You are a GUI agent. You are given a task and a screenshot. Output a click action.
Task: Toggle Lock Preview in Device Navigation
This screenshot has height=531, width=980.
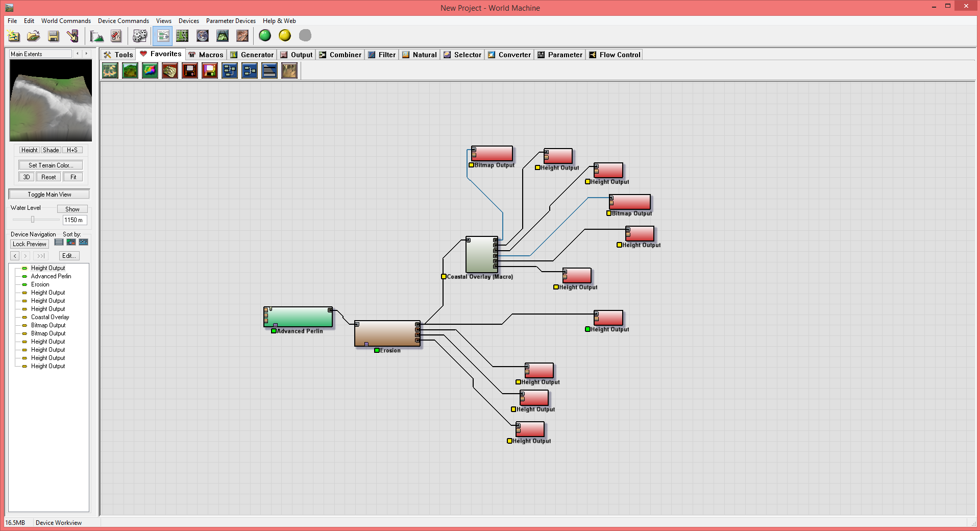point(30,244)
